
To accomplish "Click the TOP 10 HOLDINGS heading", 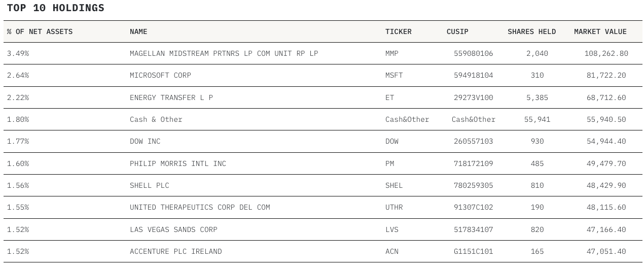I will coord(56,8).
